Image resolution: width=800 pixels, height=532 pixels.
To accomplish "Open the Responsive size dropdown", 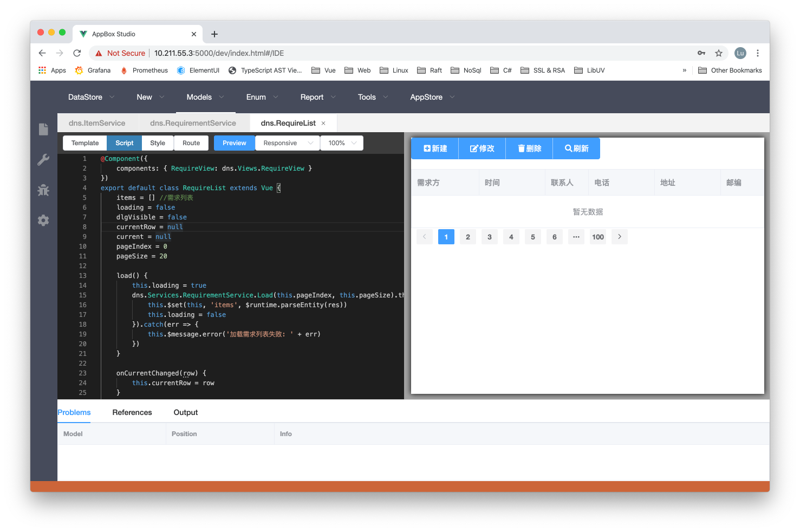I will tap(288, 143).
